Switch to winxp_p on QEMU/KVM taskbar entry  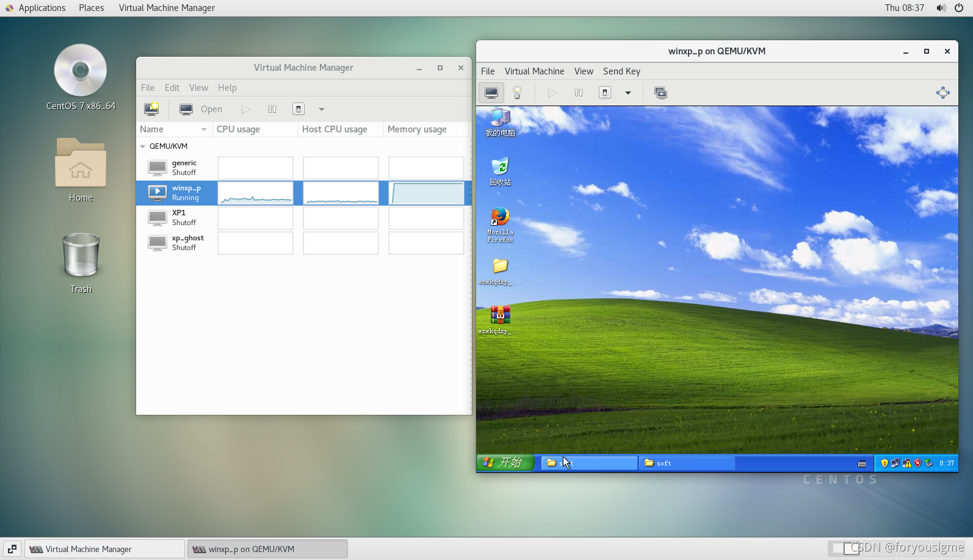pos(267,549)
